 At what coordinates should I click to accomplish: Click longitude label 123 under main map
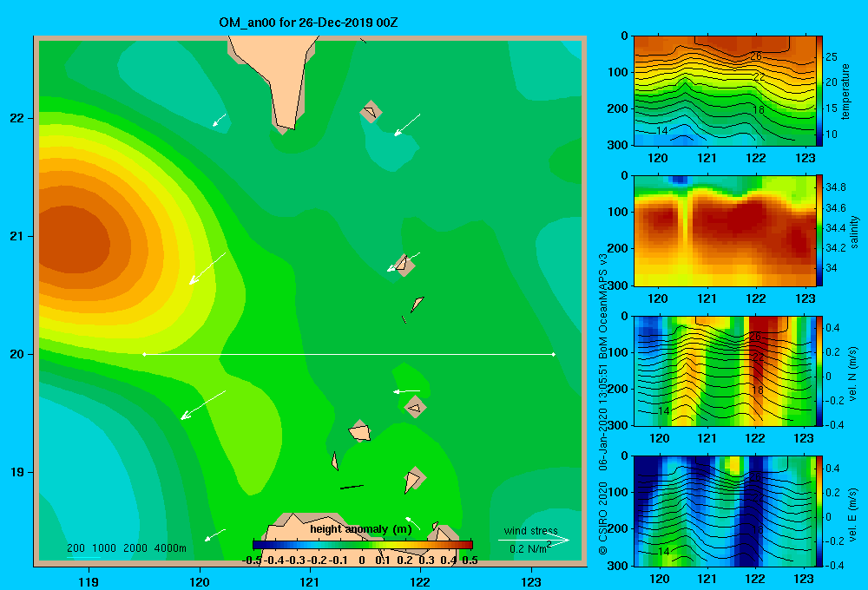[531, 581]
